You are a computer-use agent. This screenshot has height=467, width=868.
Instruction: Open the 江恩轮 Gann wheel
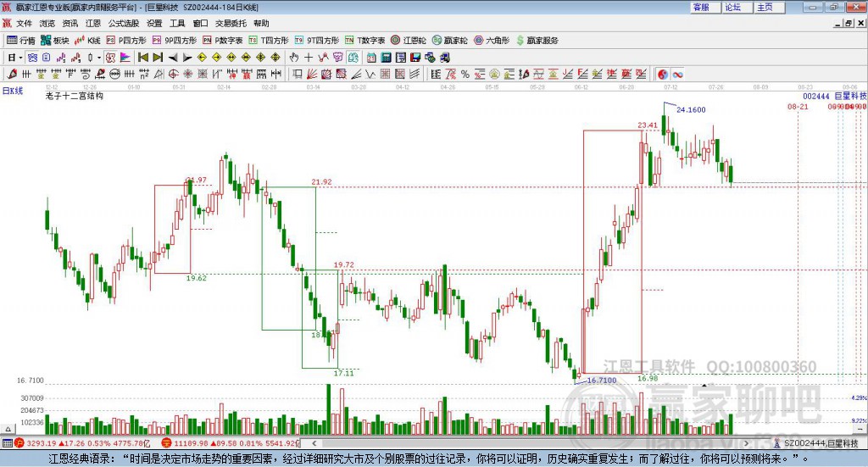click(x=409, y=41)
